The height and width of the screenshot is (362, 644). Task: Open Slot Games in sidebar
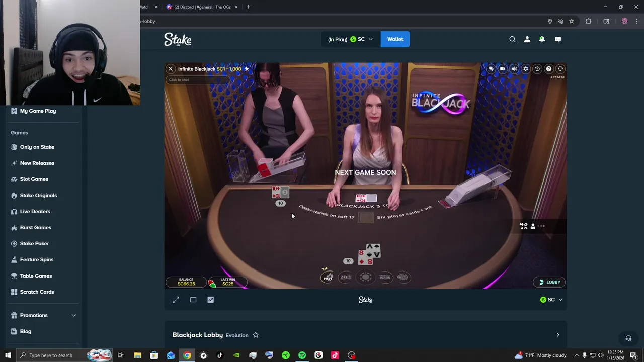coord(34,179)
